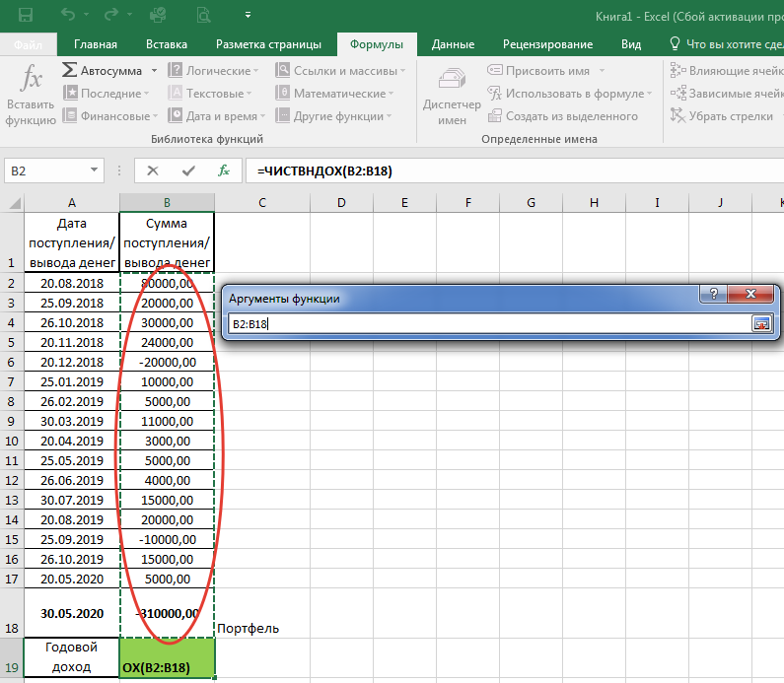Viewport: 784px width, 683px height.
Task: Open the Логические functions list
Action: click(x=213, y=70)
